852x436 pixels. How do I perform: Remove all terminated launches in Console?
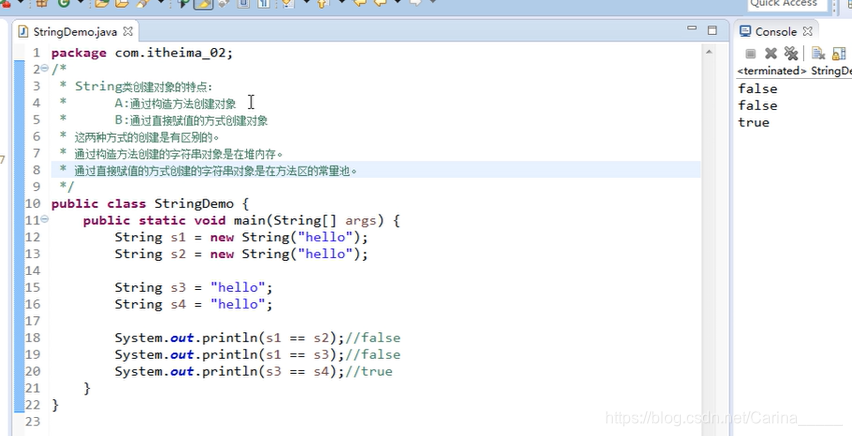click(x=791, y=53)
